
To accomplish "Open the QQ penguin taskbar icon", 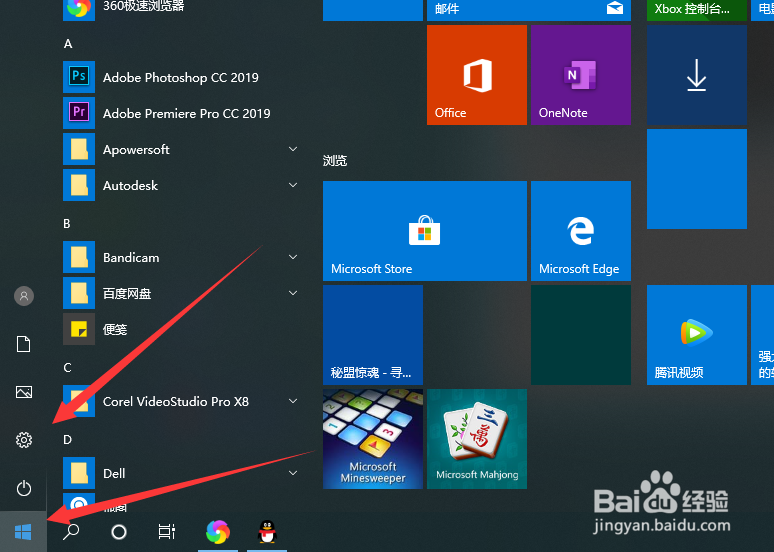I will click(267, 532).
